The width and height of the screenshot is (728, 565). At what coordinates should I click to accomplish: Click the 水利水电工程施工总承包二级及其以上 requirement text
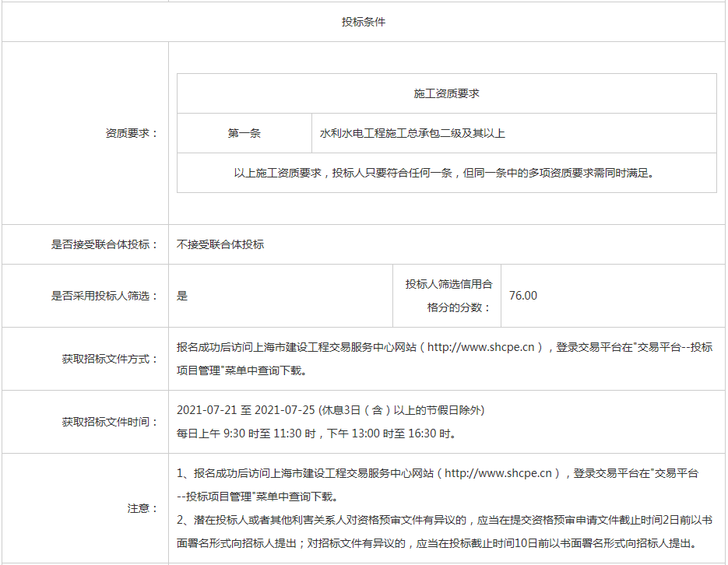(412, 133)
